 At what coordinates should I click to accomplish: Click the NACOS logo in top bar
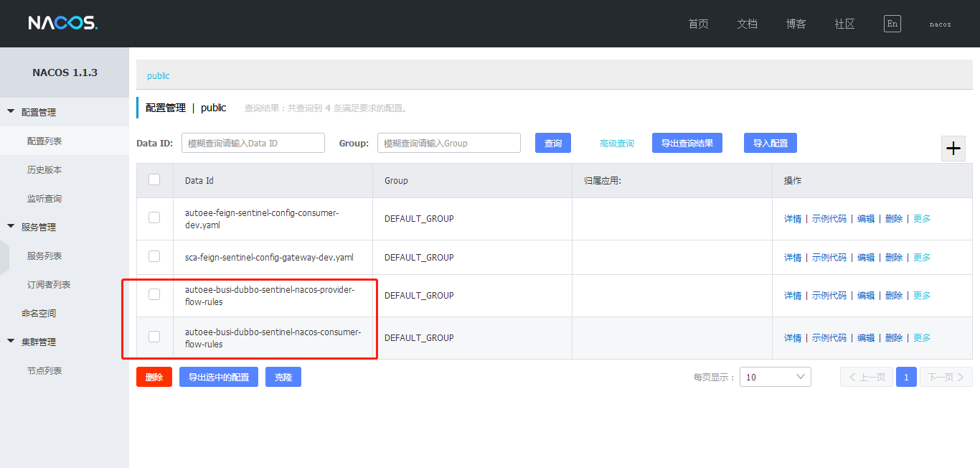[63, 22]
